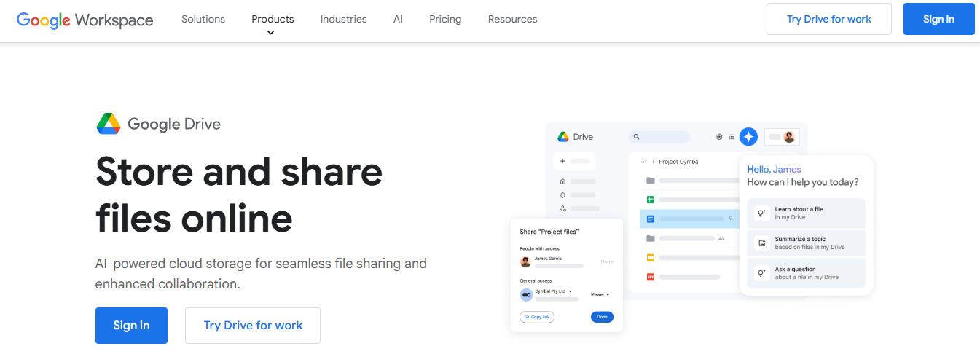Screen dimensions: 980x354
Task: Click the Done button in share dialog
Action: click(x=602, y=317)
